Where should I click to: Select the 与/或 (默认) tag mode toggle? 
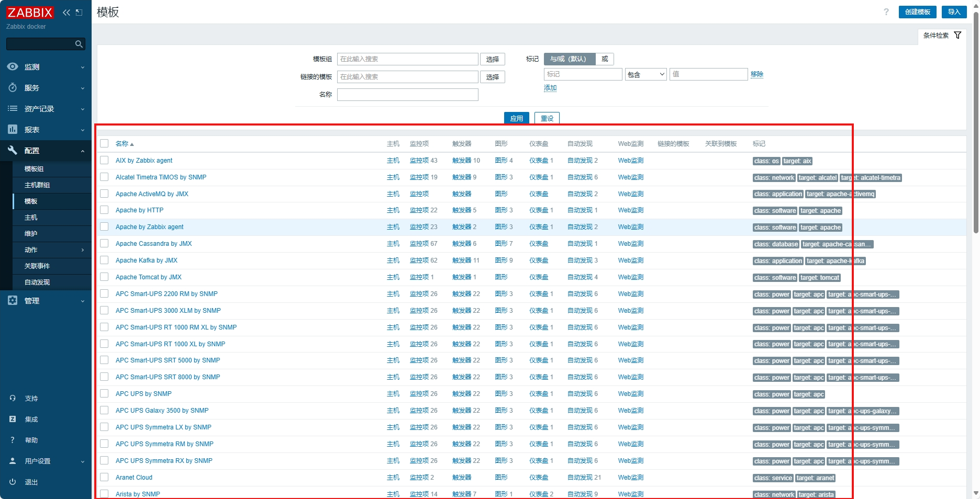(x=570, y=59)
